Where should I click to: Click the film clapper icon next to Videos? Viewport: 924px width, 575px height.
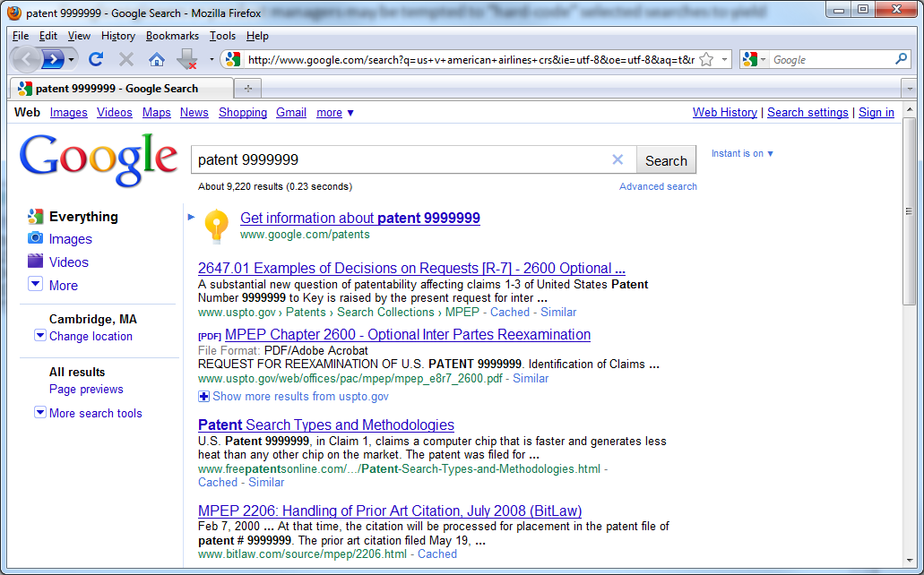click(35, 261)
